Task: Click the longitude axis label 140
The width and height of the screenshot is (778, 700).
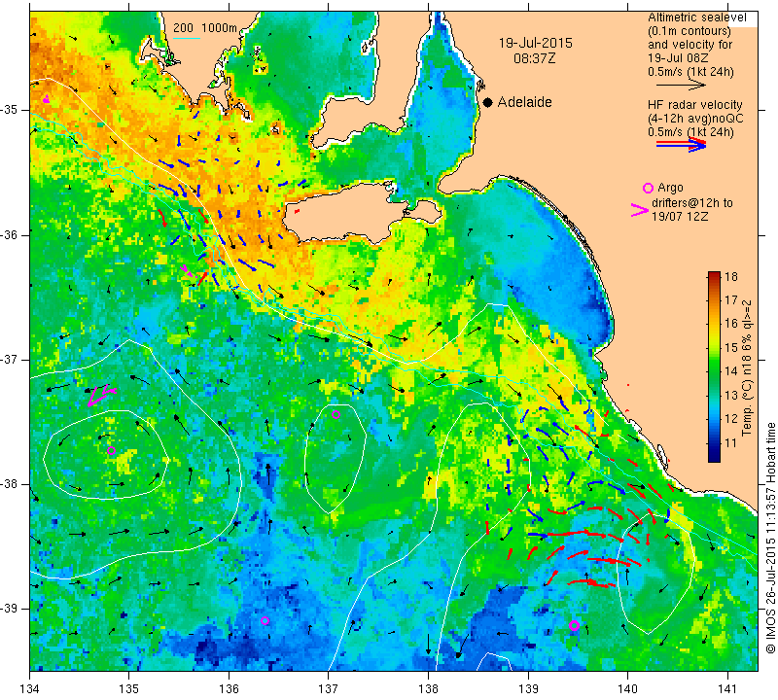Action: click(x=627, y=688)
